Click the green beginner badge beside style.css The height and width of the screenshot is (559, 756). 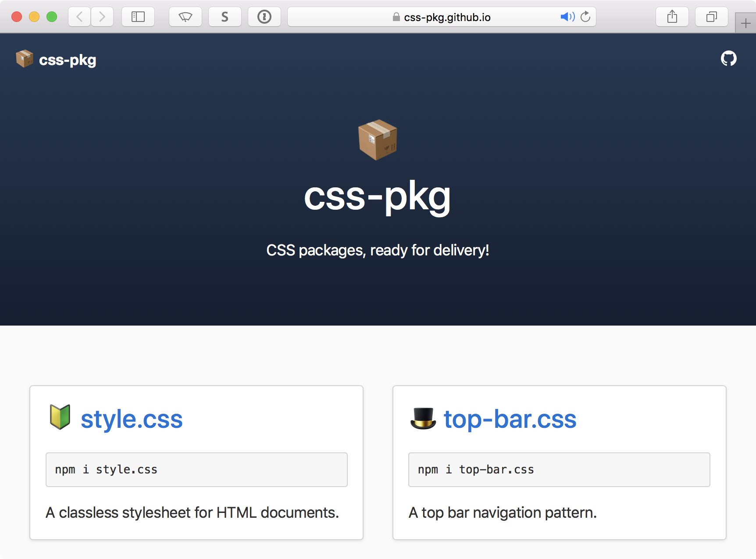[60, 418]
